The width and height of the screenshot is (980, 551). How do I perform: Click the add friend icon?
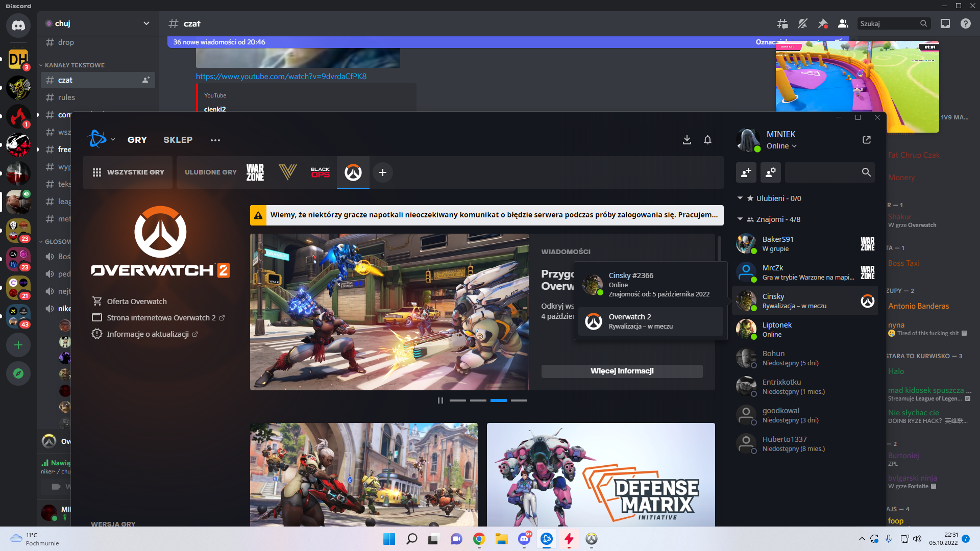click(746, 172)
